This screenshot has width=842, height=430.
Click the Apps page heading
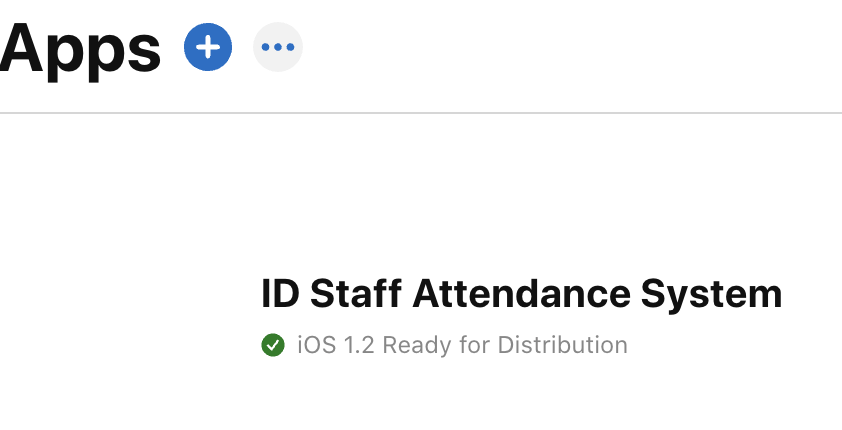pyautogui.click(x=80, y=47)
